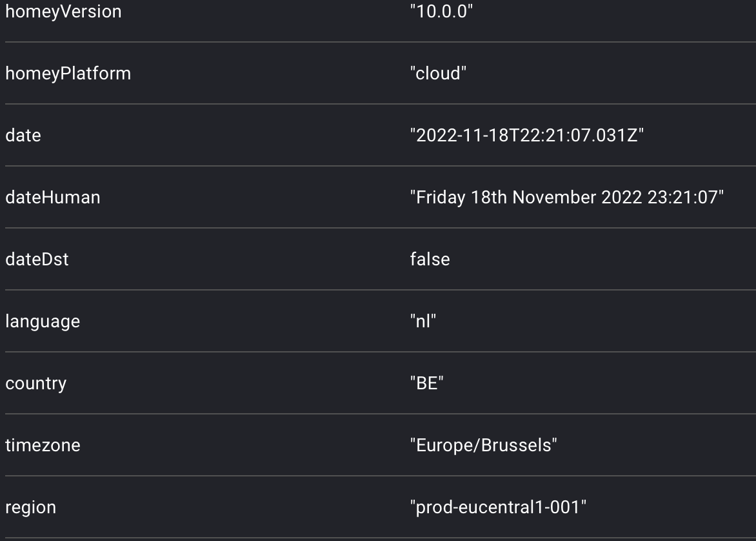The image size is (756, 541).
Task: Click the timezone property label
Action: 43,445
